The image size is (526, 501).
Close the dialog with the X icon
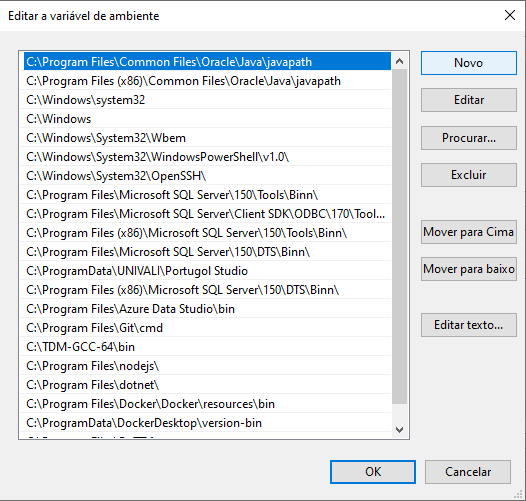[510, 15]
